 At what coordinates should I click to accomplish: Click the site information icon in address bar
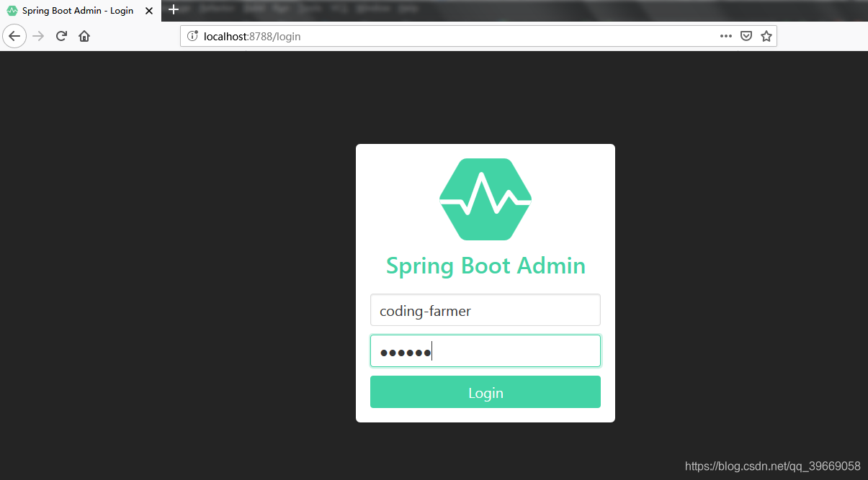click(192, 36)
